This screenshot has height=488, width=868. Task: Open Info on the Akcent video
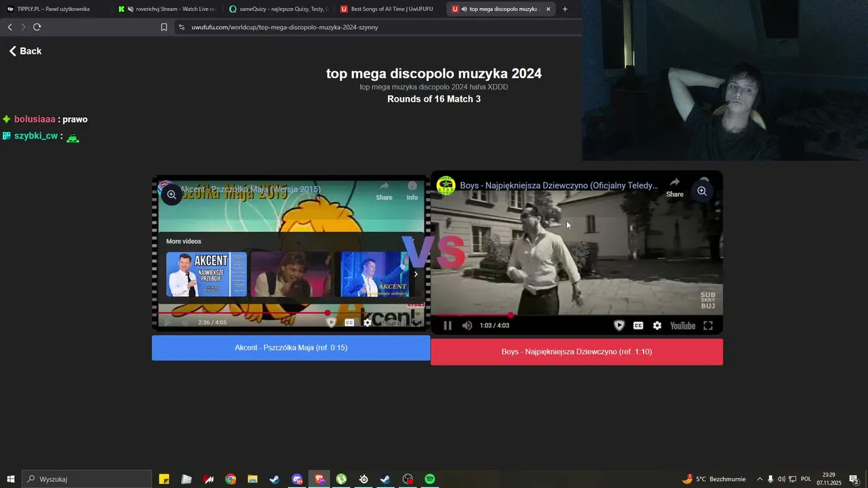tap(412, 190)
